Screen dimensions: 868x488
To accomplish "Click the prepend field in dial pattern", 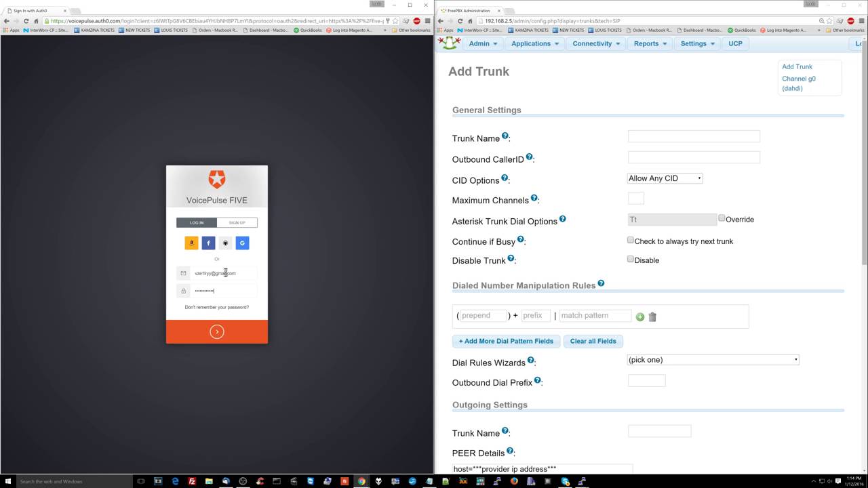I will coord(484,316).
